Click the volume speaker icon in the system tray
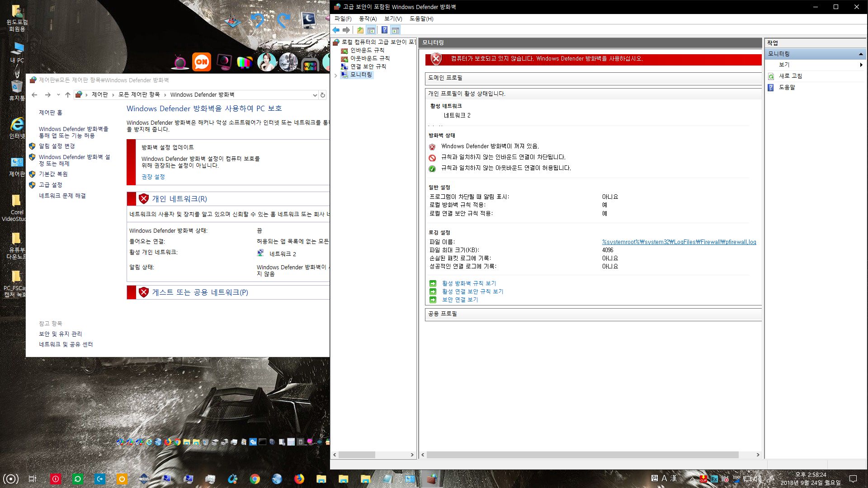 (757, 479)
